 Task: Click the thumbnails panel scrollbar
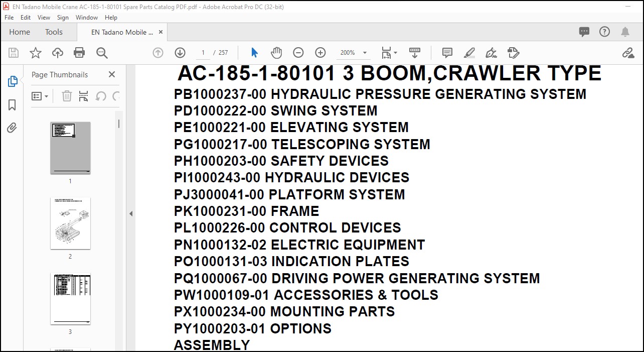119,124
